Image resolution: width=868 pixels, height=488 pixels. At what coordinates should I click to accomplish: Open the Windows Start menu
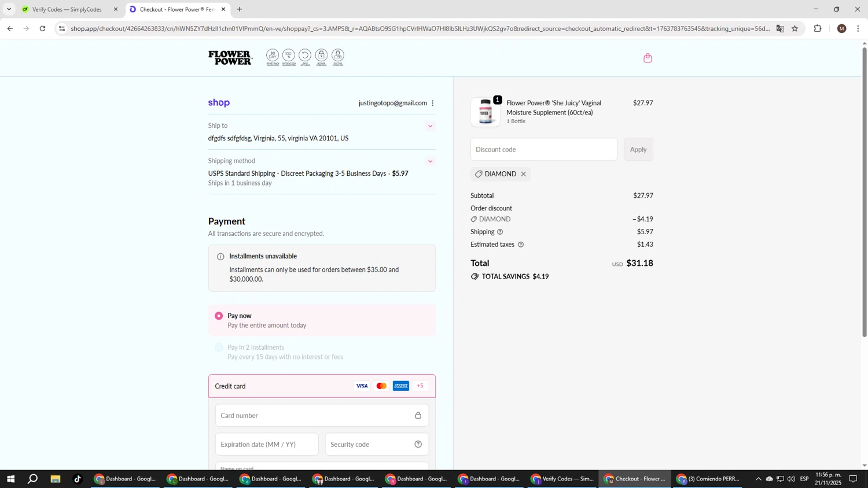coord(10,479)
